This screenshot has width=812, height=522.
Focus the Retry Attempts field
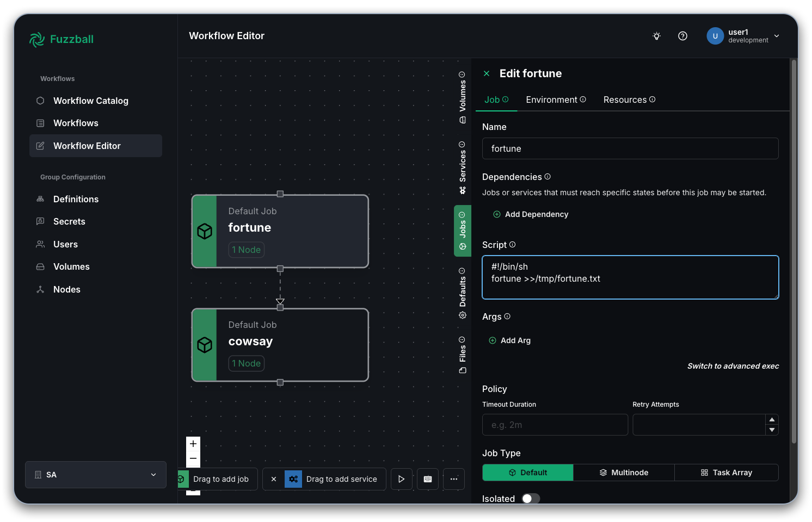click(699, 425)
